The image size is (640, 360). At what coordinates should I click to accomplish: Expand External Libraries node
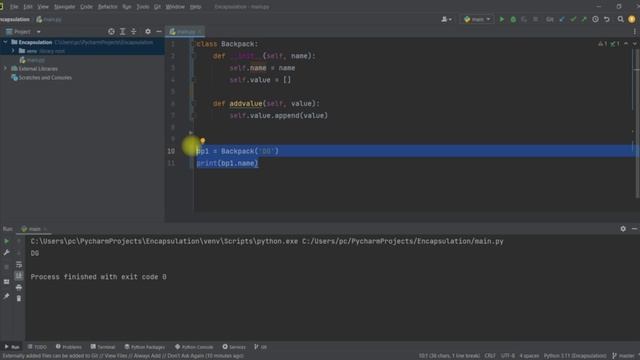click(x=5, y=69)
